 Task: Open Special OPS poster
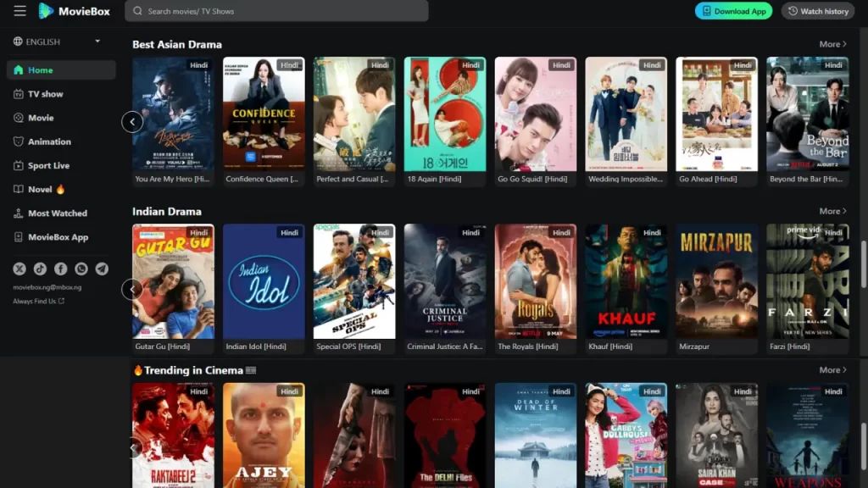point(354,281)
